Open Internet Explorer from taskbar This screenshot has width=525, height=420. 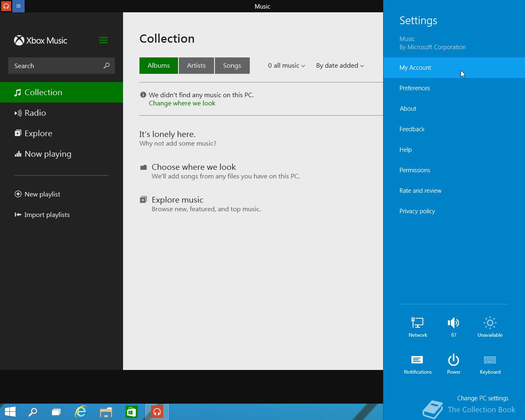click(81, 412)
